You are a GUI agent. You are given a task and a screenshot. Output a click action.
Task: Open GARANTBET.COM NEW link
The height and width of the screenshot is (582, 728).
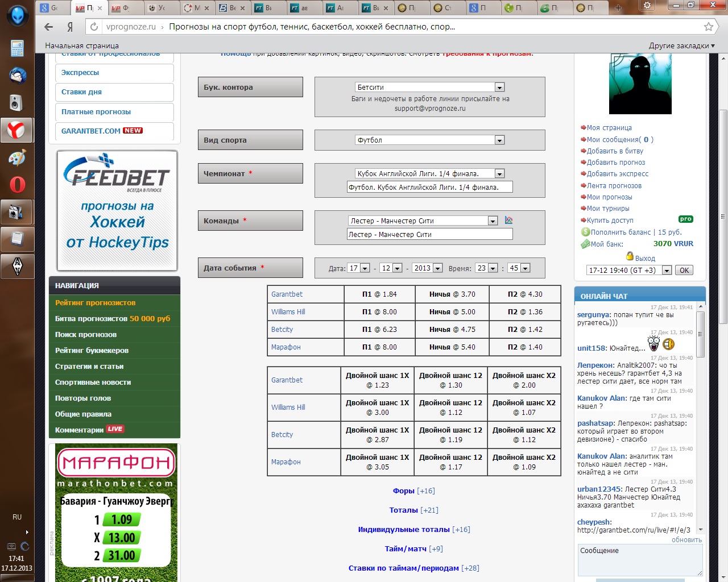click(114, 131)
